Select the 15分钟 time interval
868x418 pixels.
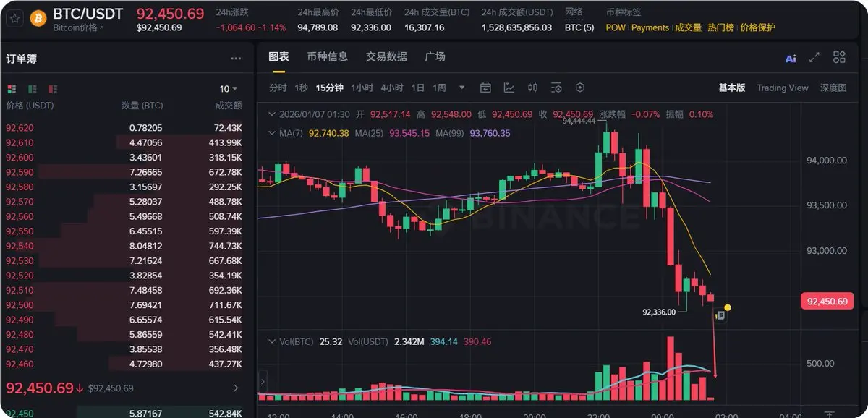pyautogui.click(x=330, y=88)
